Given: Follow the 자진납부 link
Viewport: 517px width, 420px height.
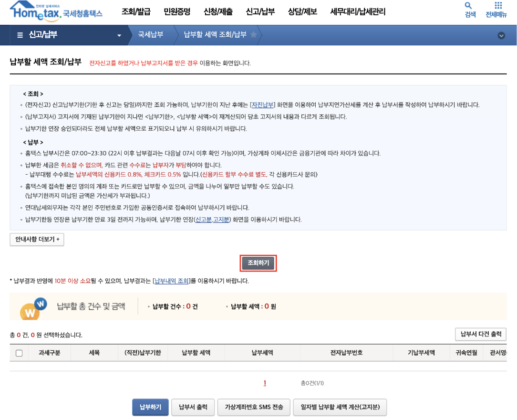Looking at the screenshot, I should [x=263, y=105].
